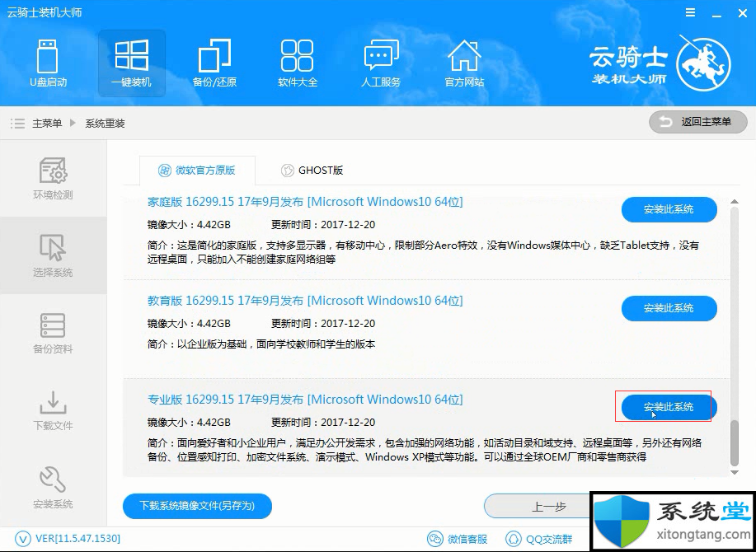Switch to GHOST版 tab

pyautogui.click(x=312, y=170)
